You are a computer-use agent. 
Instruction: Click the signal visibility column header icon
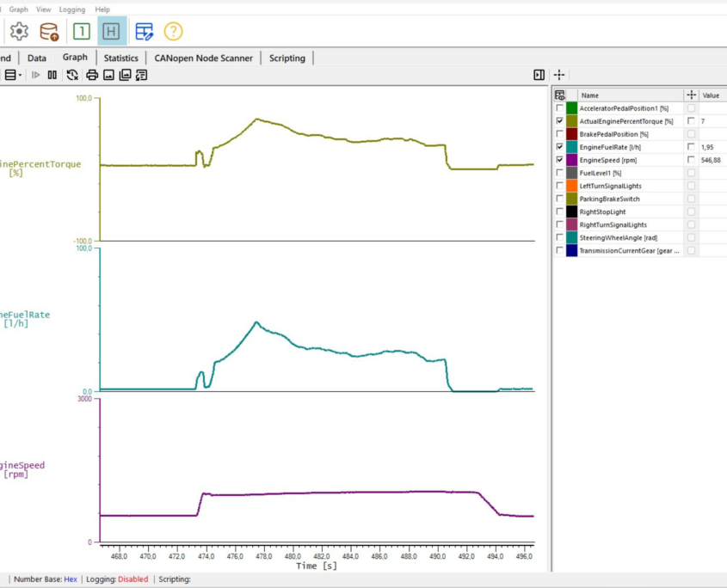point(560,95)
